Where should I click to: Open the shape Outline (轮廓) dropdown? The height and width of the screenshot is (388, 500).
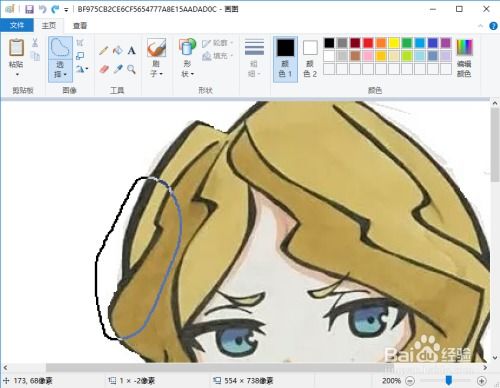click(x=217, y=43)
